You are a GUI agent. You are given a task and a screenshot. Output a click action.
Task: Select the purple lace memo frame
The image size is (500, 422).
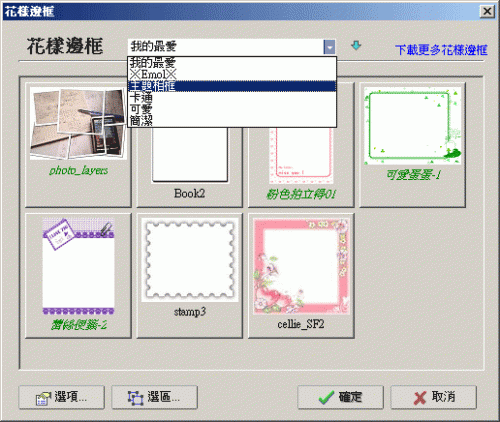[78, 276]
